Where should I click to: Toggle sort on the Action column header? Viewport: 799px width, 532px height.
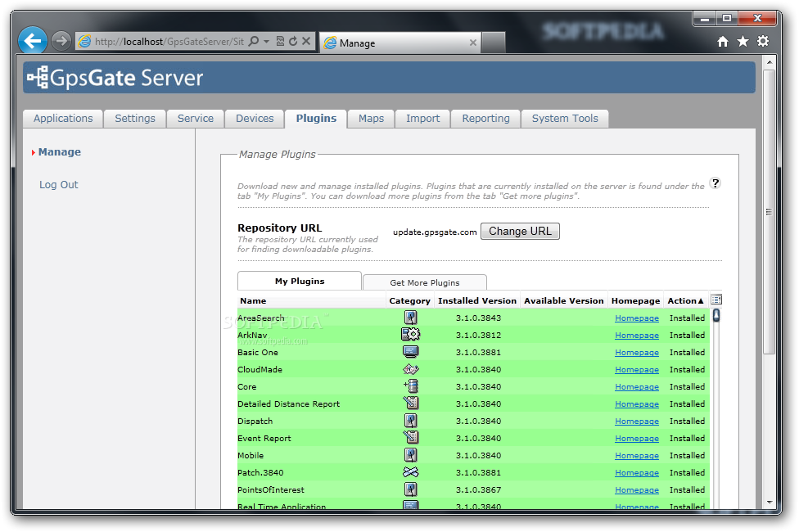click(686, 300)
